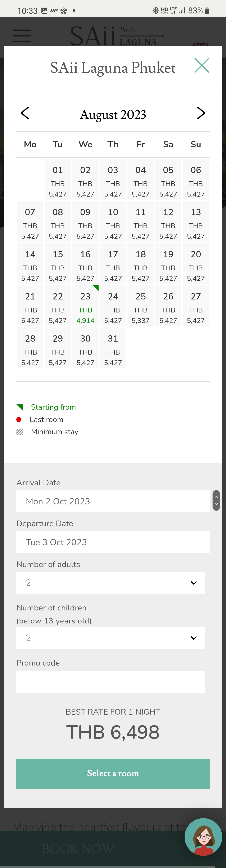Tap the Bluetooth icon in the status bar
The width and height of the screenshot is (226, 868).
point(155,11)
